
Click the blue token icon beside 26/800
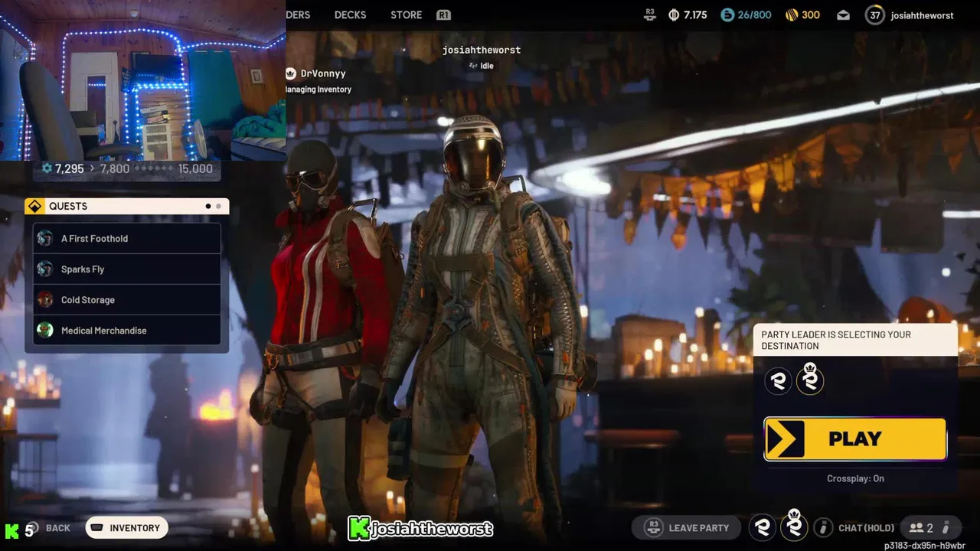(727, 15)
